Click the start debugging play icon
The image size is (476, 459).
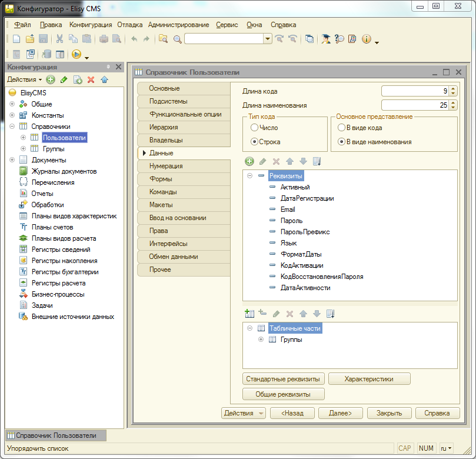76,54
